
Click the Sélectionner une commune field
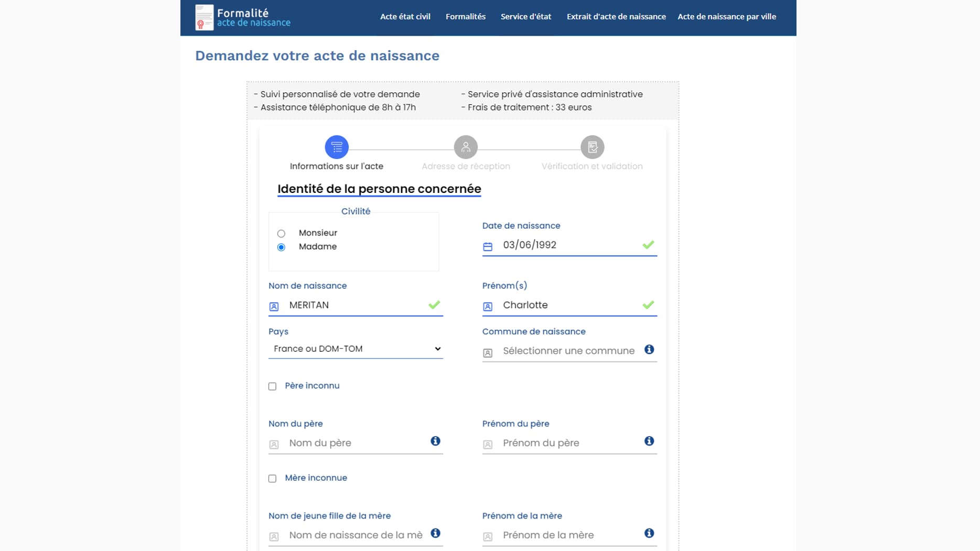click(569, 351)
